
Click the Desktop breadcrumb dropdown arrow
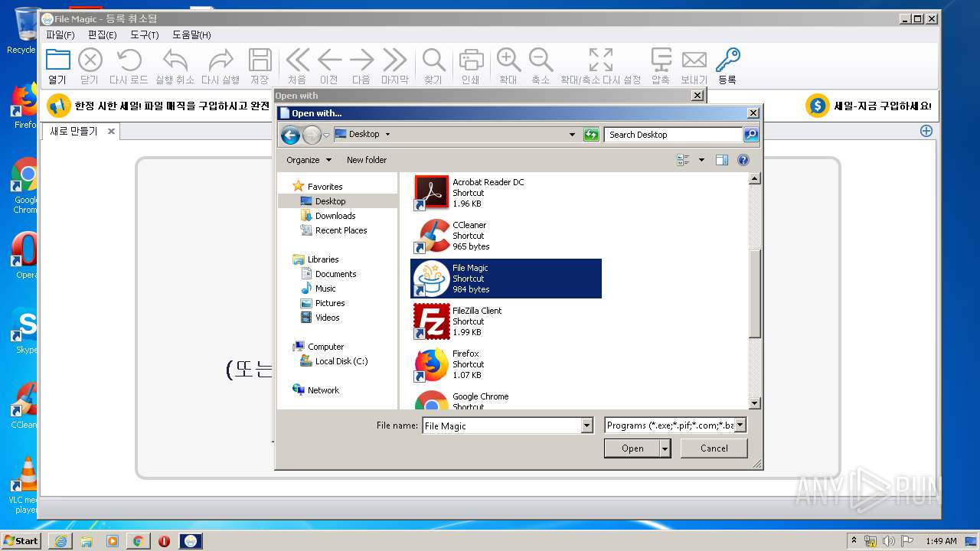coord(387,135)
